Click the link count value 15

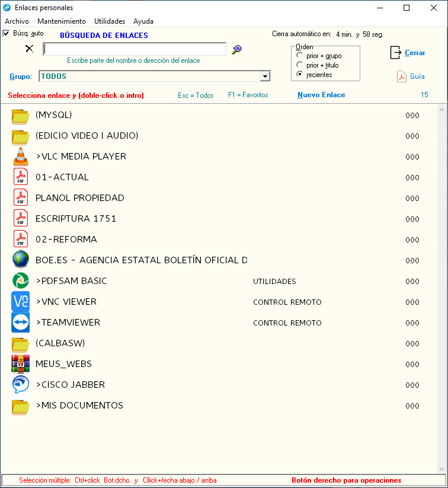point(424,95)
